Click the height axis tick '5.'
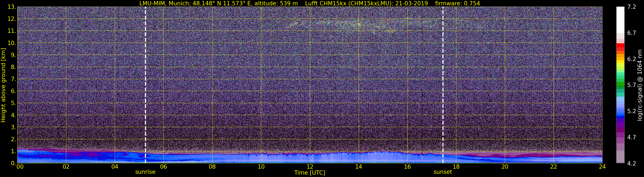The height and width of the screenshot is (177, 644). (13, 103)
